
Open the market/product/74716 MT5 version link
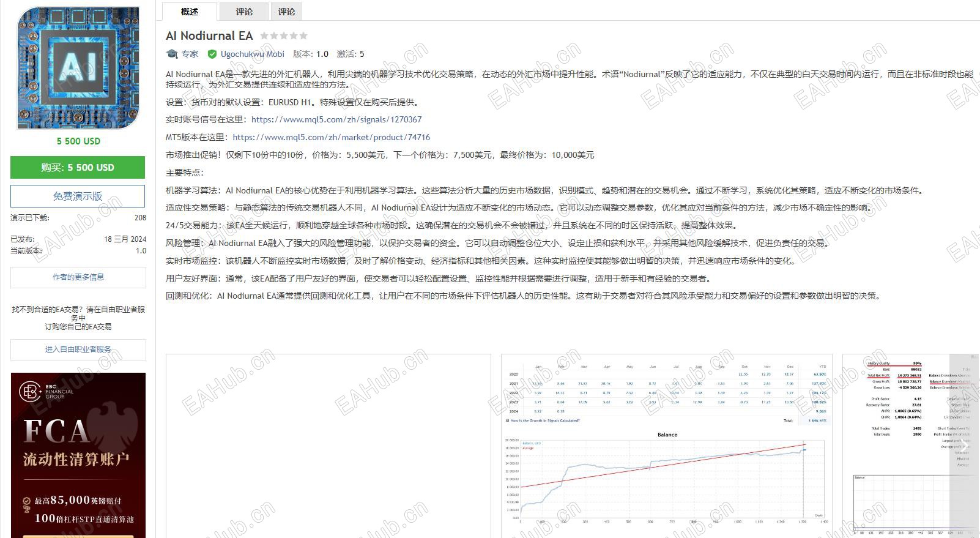(x=332, y=137)
